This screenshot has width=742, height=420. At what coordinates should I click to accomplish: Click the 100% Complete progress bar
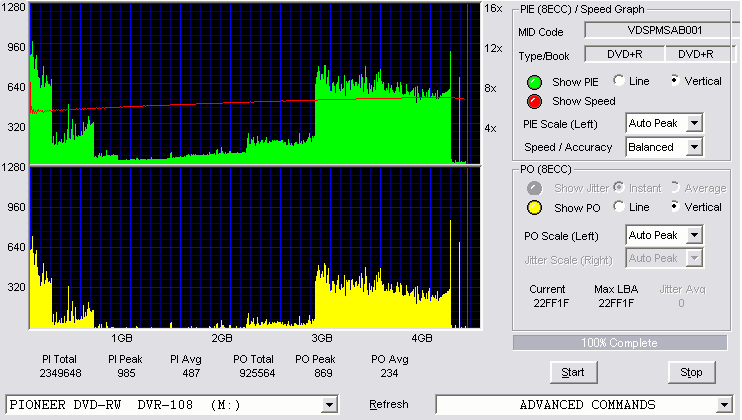click(619, 343)
